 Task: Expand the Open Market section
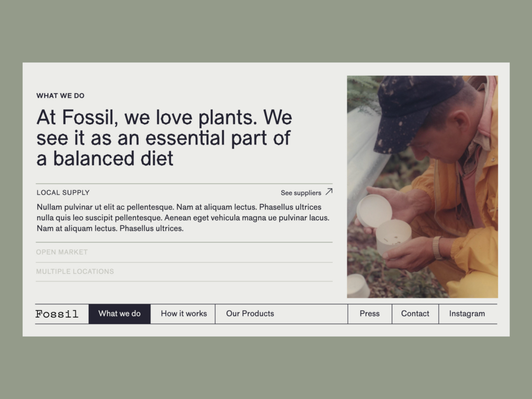[62, 252]
